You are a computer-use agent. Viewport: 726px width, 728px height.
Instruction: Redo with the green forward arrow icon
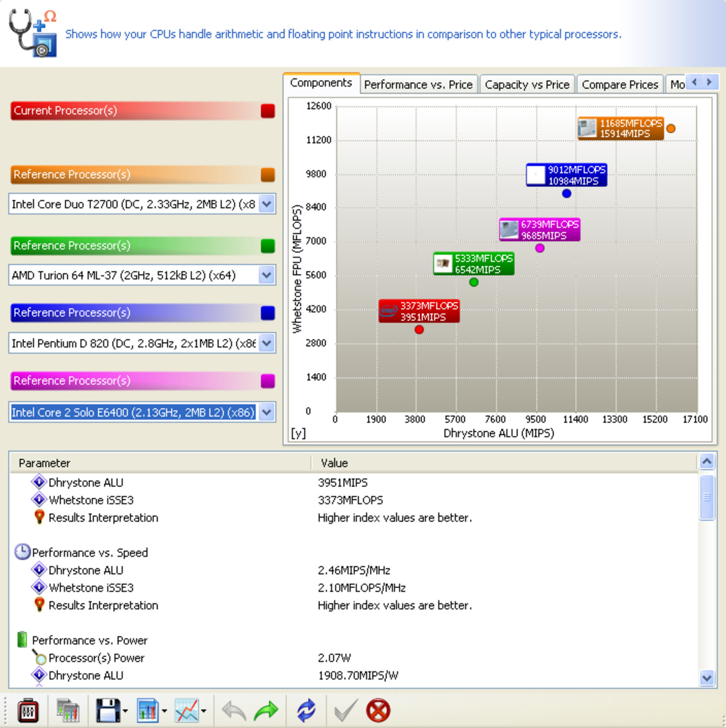[266, 709]
